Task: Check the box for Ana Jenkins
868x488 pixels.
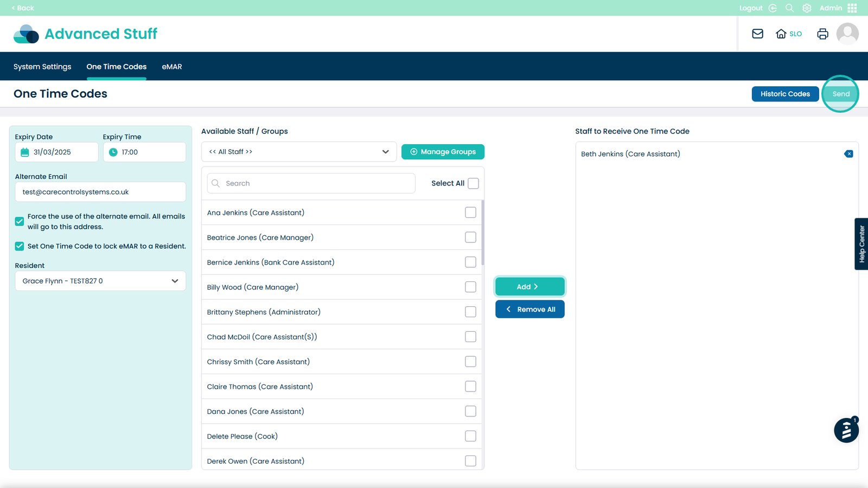Action: [470, 213]
